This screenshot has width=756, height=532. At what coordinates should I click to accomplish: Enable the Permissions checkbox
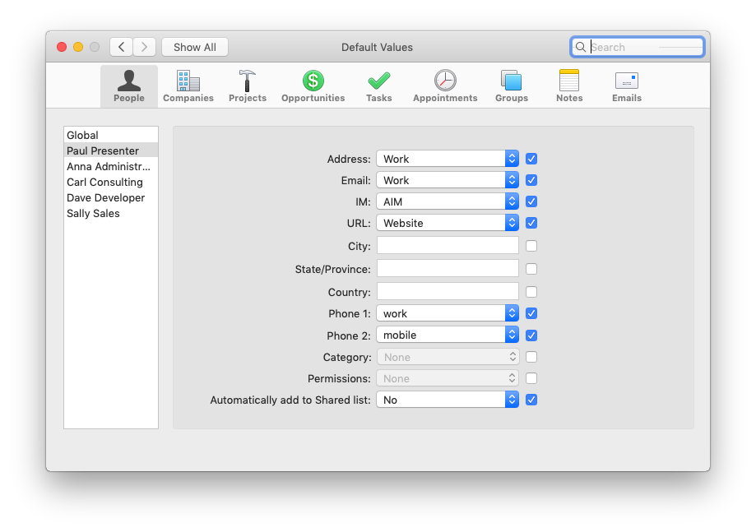tap(531, 378)
